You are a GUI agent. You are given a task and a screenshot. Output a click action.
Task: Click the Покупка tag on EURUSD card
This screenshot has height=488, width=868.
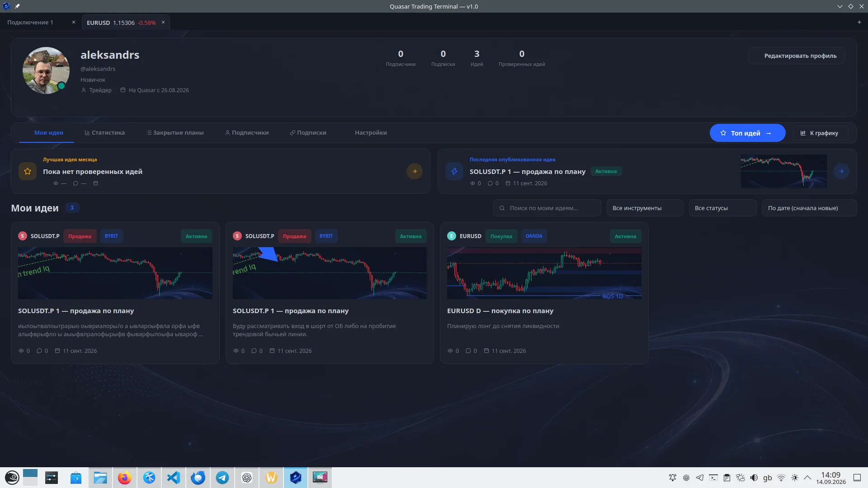point(501,236)
